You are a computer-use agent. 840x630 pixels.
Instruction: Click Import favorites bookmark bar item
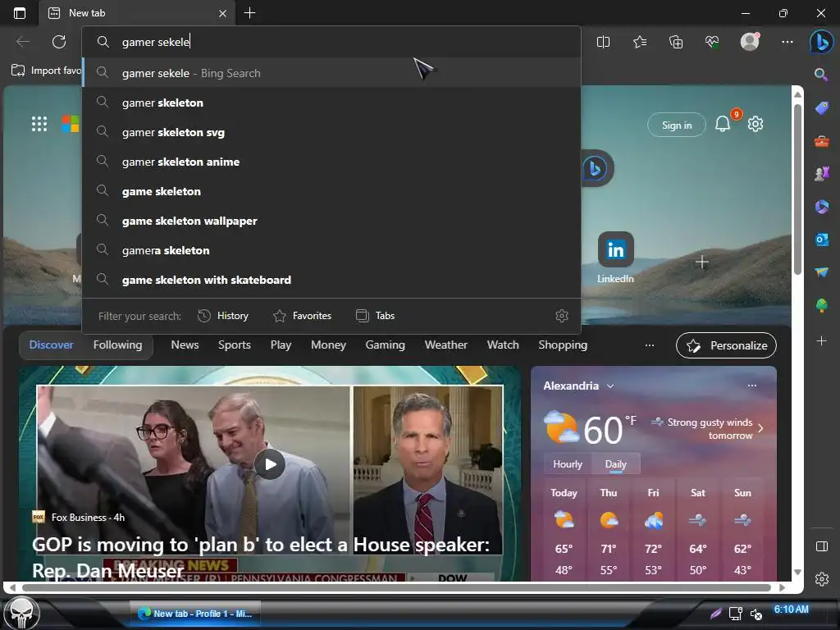[x=46, y=71]
